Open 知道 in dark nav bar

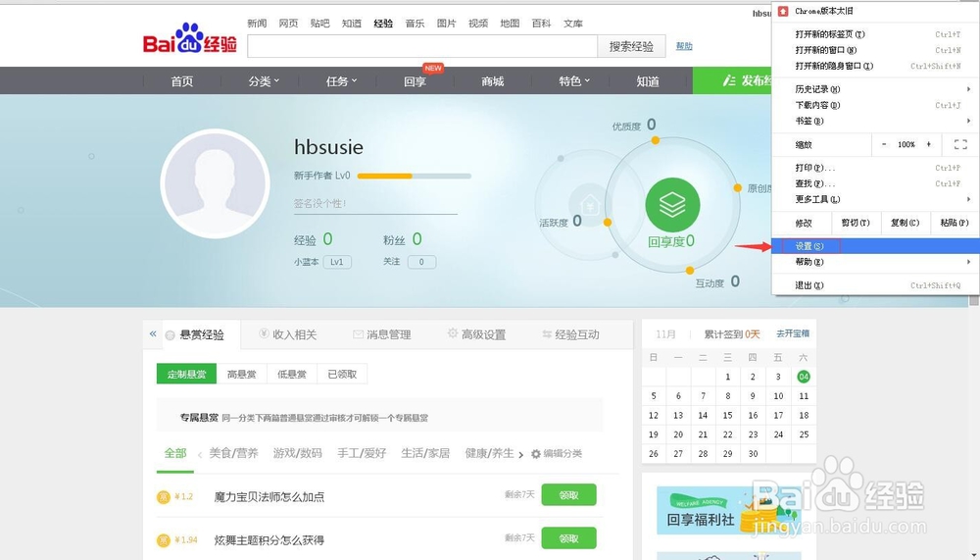tap(648, 81)
